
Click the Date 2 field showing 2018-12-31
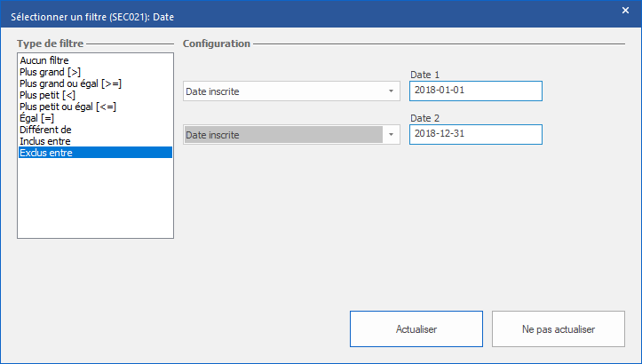coord(475,134)
